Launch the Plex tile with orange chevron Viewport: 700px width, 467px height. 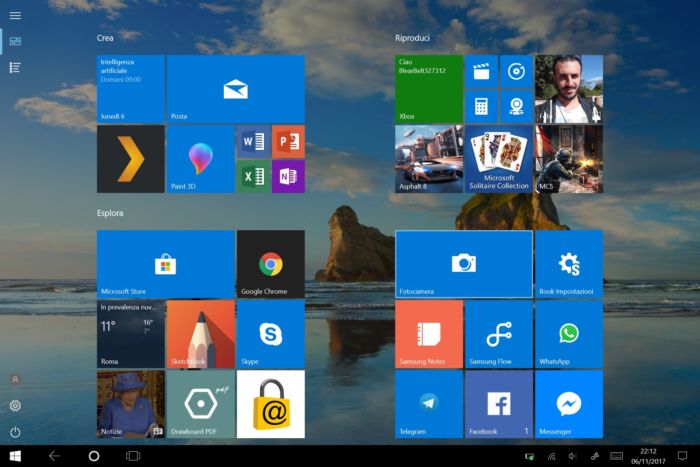coord(131,159)
